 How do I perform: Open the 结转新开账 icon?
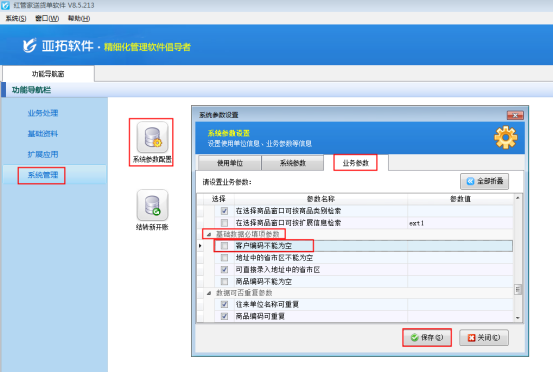[152, 205]
